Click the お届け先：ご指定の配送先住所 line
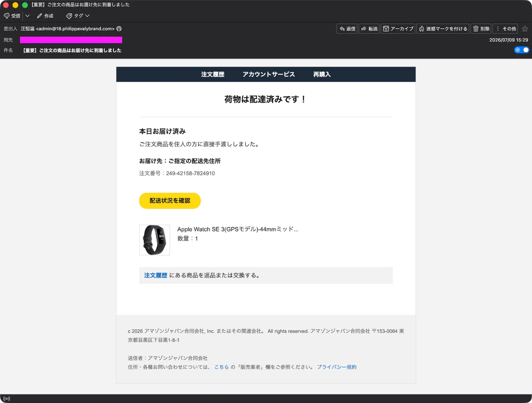 point(180,161)
